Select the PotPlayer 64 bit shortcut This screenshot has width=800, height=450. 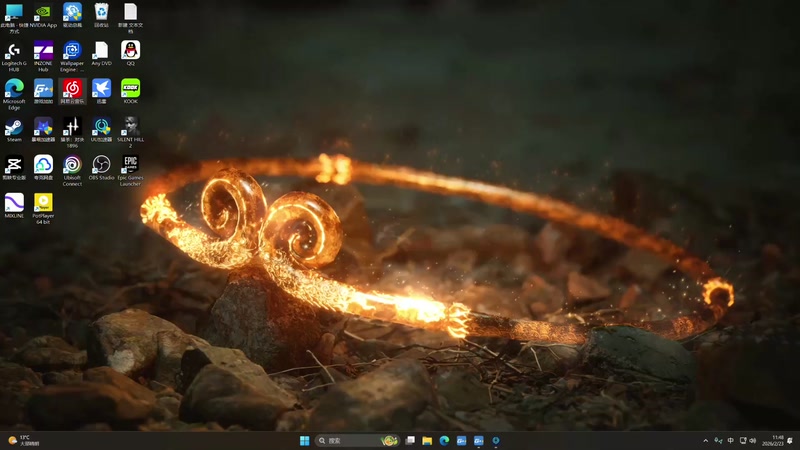(x=43, y=209)
